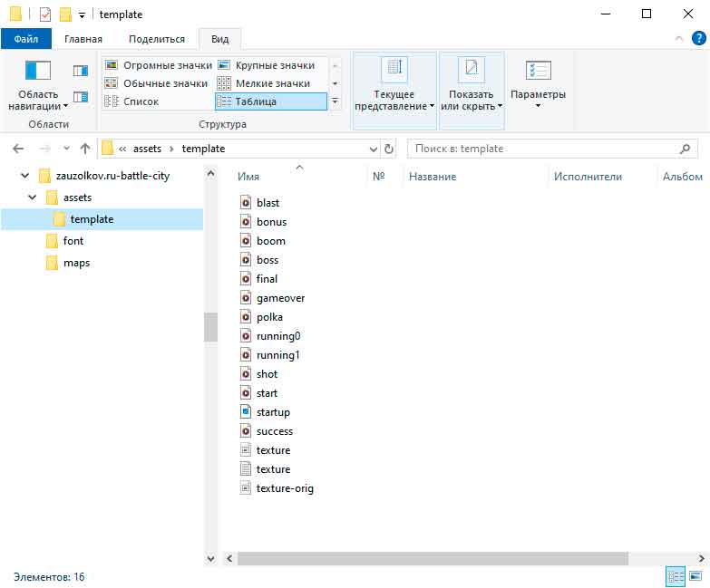Screen dimensions: 710x588
Task: Open recent locations dropdown arrow
Action: (x=66, y=149)
